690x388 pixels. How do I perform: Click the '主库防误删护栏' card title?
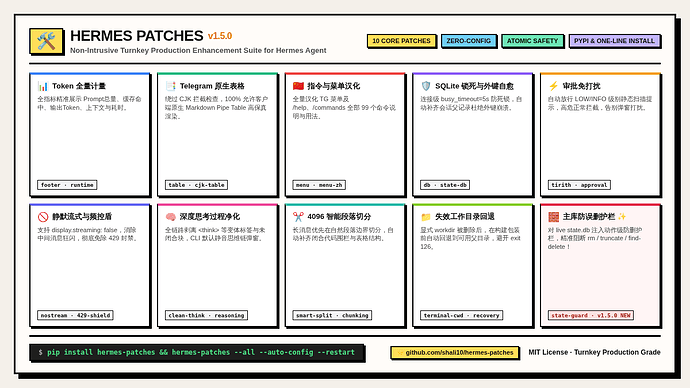pos(589,217)
